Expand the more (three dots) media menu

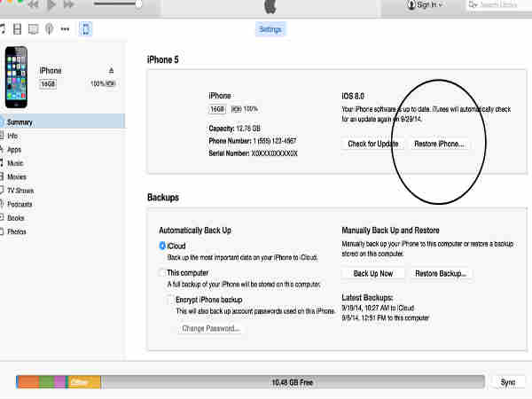click(x=65, y=29)
